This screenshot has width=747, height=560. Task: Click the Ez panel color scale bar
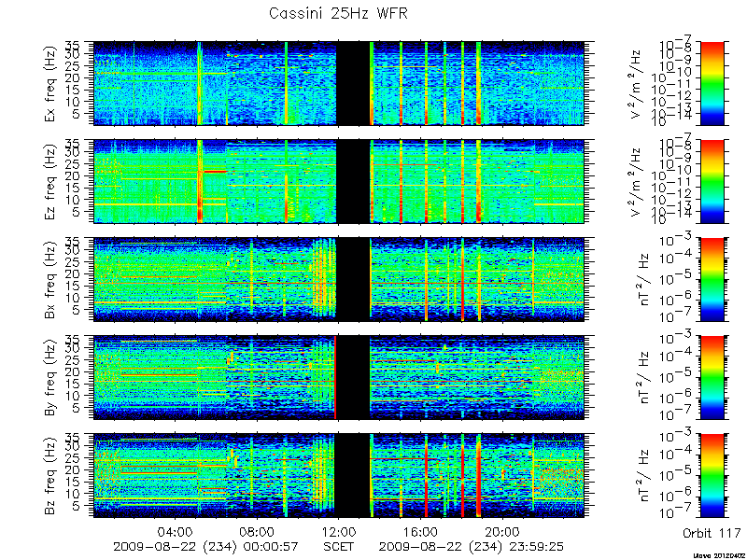pyautogui.click(x=712, y=181)
